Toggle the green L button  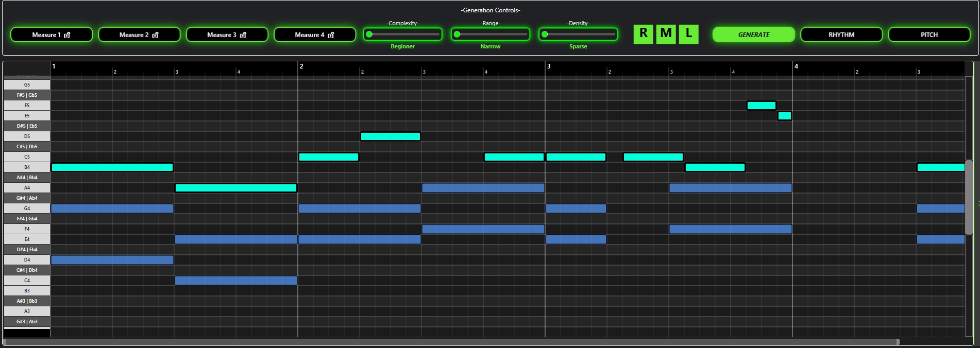[x=688, y=34]
